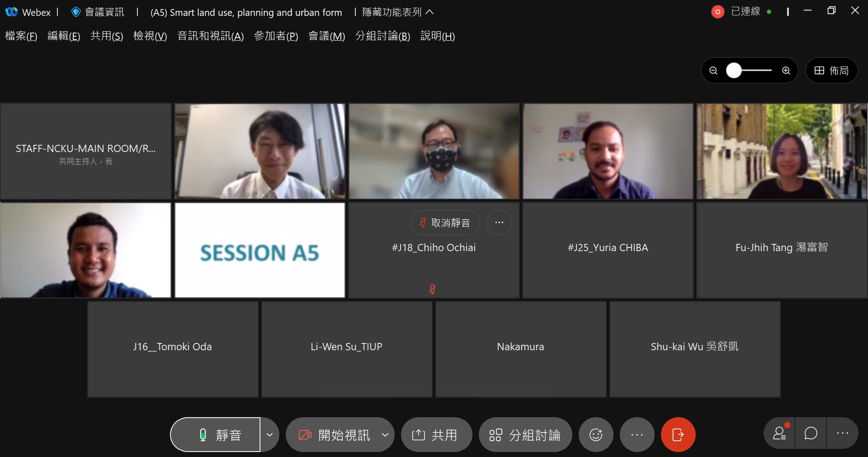The height and width of the screenshot is (457, 868).
Task: Open the 參加者(P) menu
Action: [x=276, y=36]
